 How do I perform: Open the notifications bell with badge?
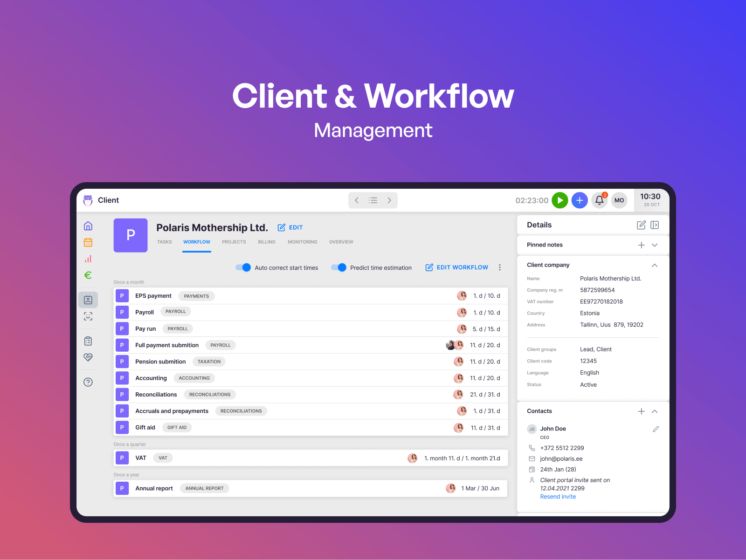pos(599,200)
